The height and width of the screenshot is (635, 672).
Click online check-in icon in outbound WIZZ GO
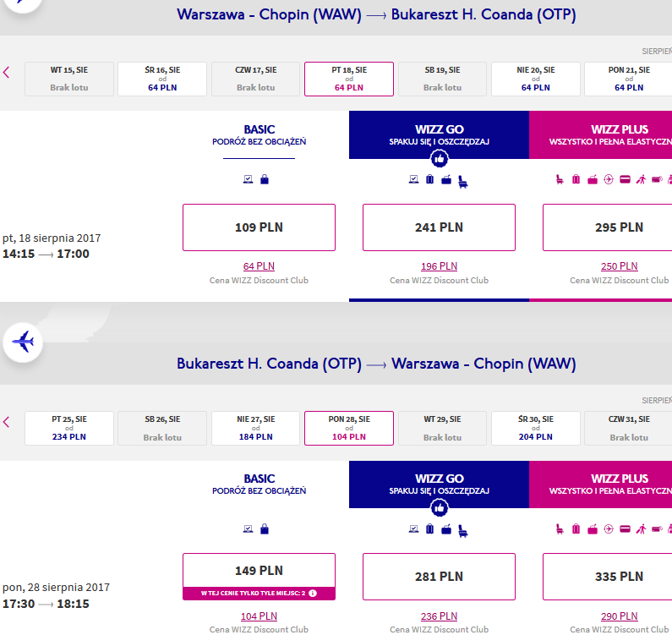(413, 179)
